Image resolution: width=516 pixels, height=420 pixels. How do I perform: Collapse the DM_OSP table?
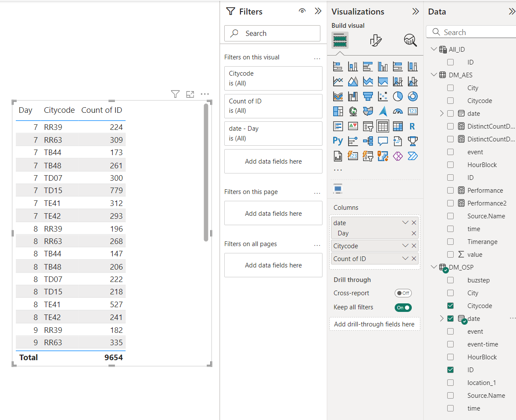click(x=434, y=267)
